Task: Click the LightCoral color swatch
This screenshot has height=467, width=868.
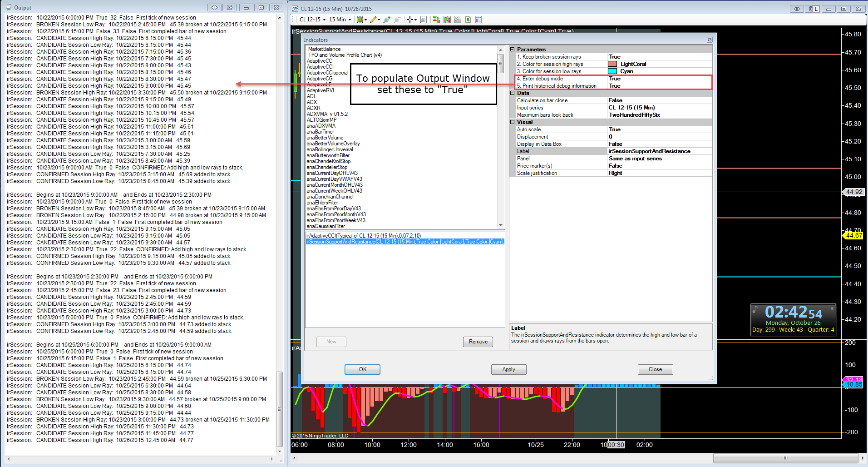Action: point(612,64)
